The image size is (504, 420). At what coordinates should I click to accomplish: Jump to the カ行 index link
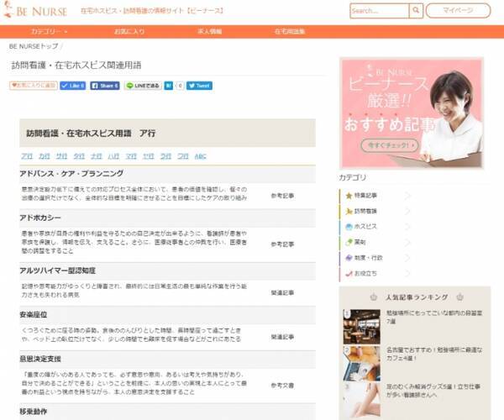(x=44, y=156)
